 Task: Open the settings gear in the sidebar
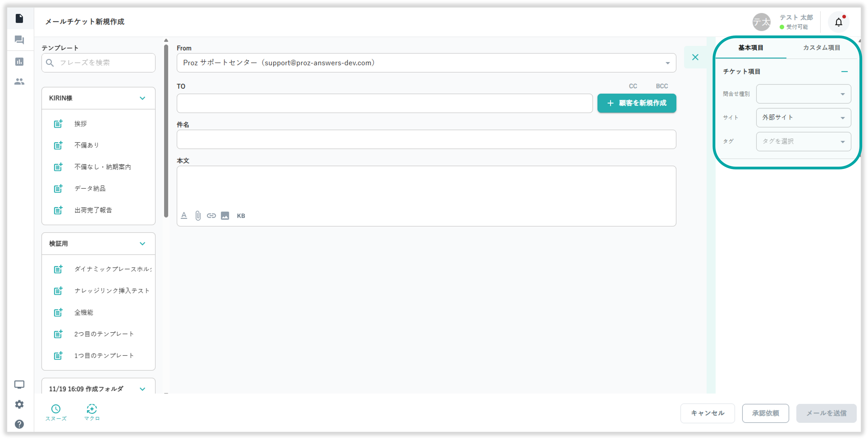20,404
